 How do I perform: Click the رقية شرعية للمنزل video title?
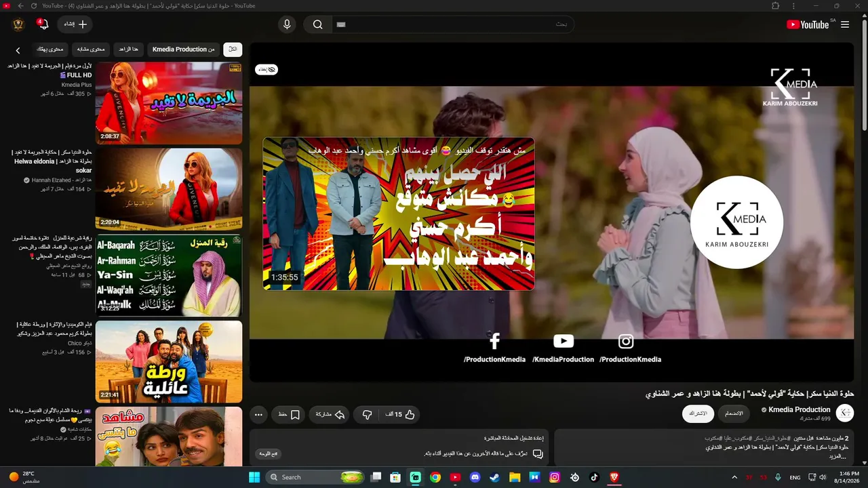[x=52, y=247]
